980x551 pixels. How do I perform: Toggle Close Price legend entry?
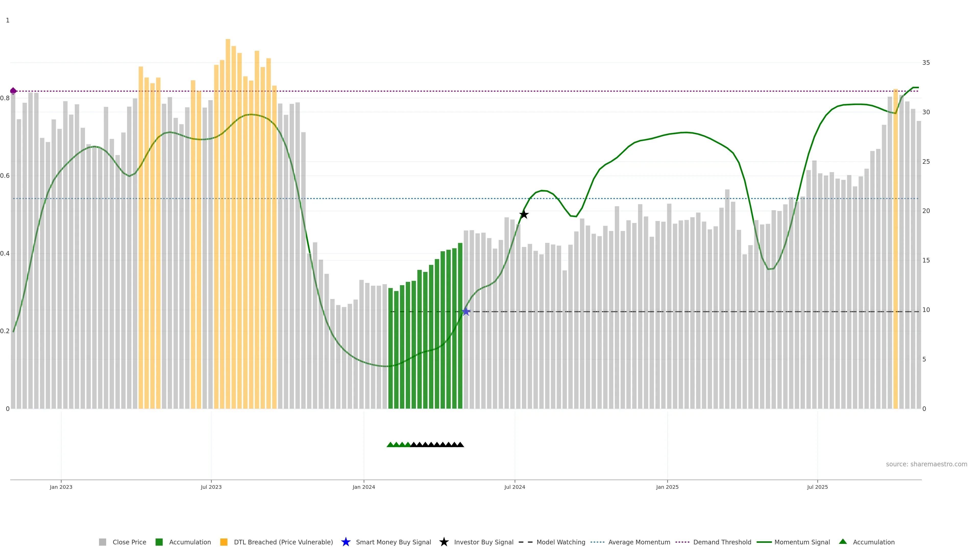click(129, 542)
